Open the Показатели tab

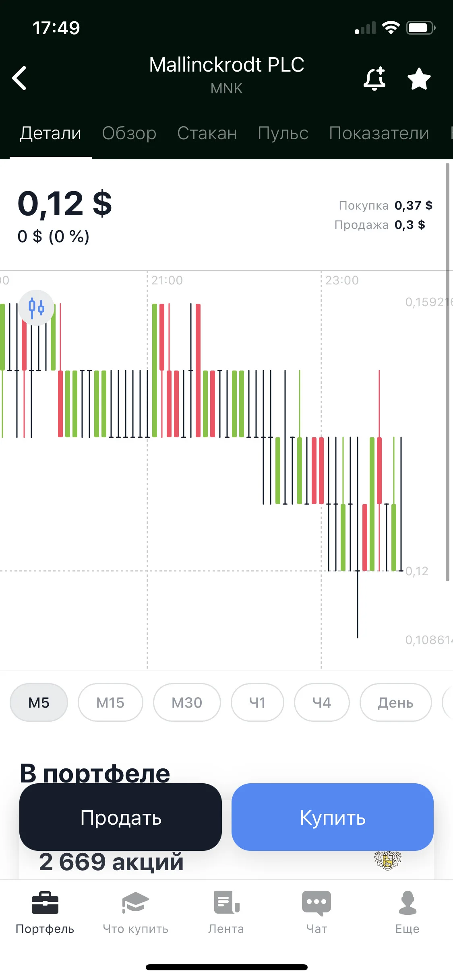(x=379, y=133)
